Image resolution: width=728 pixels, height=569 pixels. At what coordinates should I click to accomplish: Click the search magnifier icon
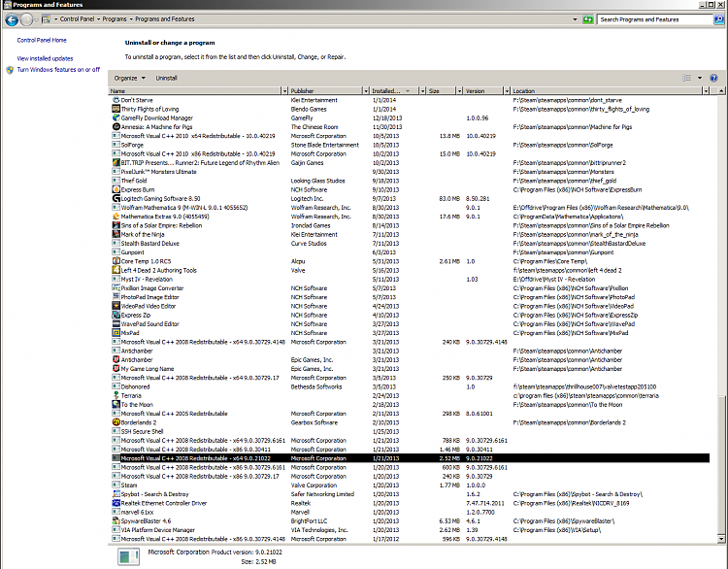coord(718,19)
